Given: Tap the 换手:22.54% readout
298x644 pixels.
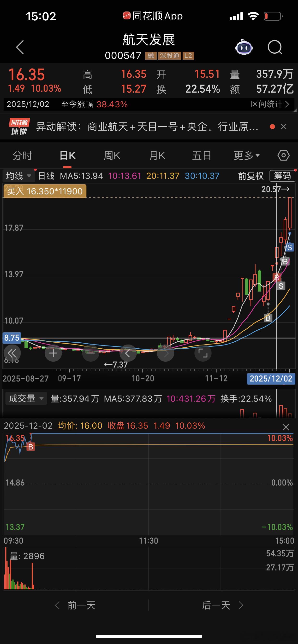Looking at the screenshot, I should [x=246, y=398].
